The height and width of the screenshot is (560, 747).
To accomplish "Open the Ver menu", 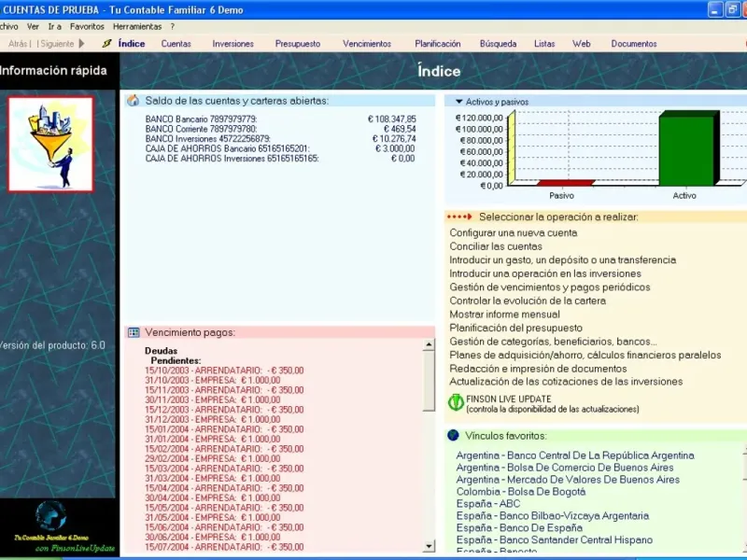I will (x=33, y=27).
